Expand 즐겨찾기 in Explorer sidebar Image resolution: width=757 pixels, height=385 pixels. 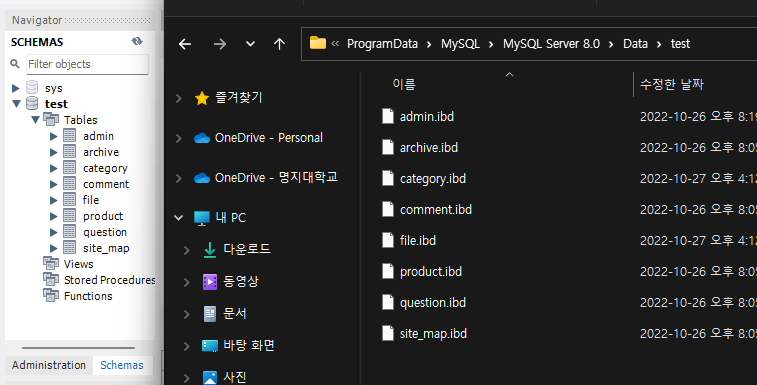pos(179,98)
